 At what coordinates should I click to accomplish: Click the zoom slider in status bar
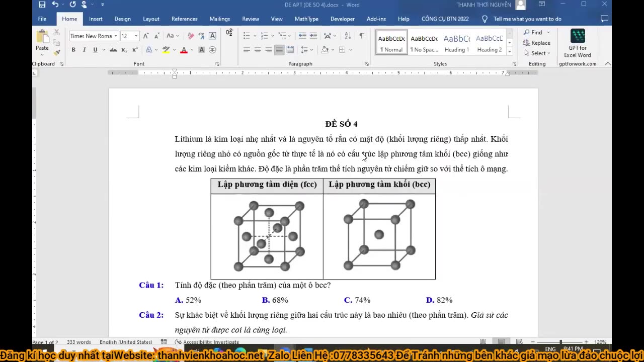[560, 342]
